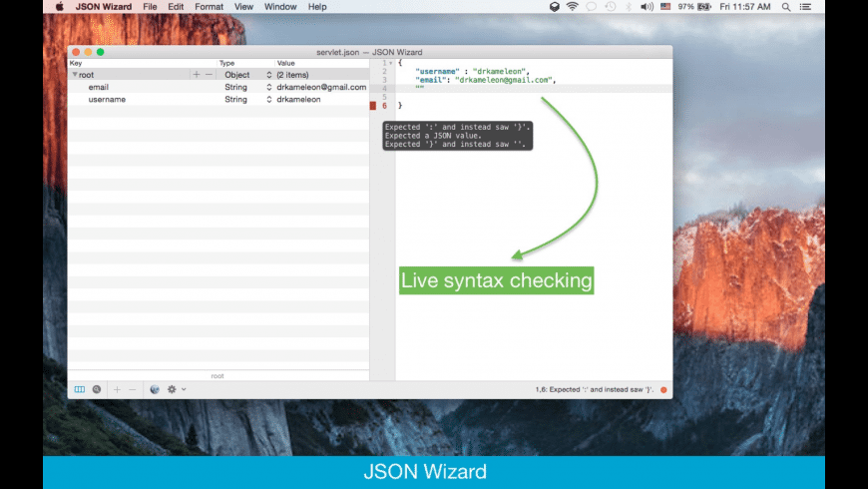Open the File menu
This screenshot has height=489, width=868.
coord(150,7)
